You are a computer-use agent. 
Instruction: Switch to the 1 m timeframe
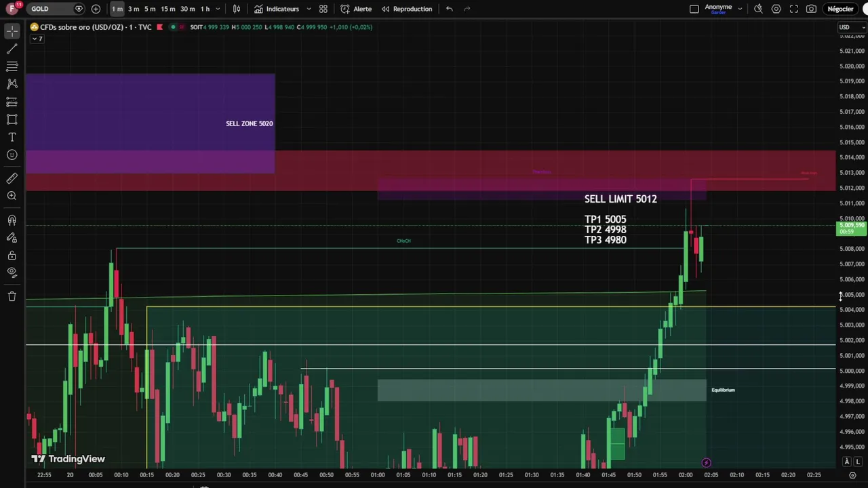(x=117, y=9)
